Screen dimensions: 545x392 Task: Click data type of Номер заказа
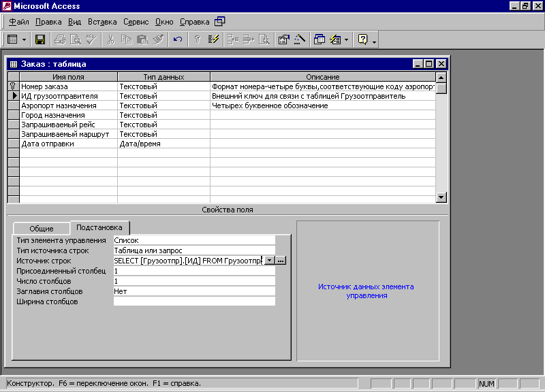(x=163, y=86)
